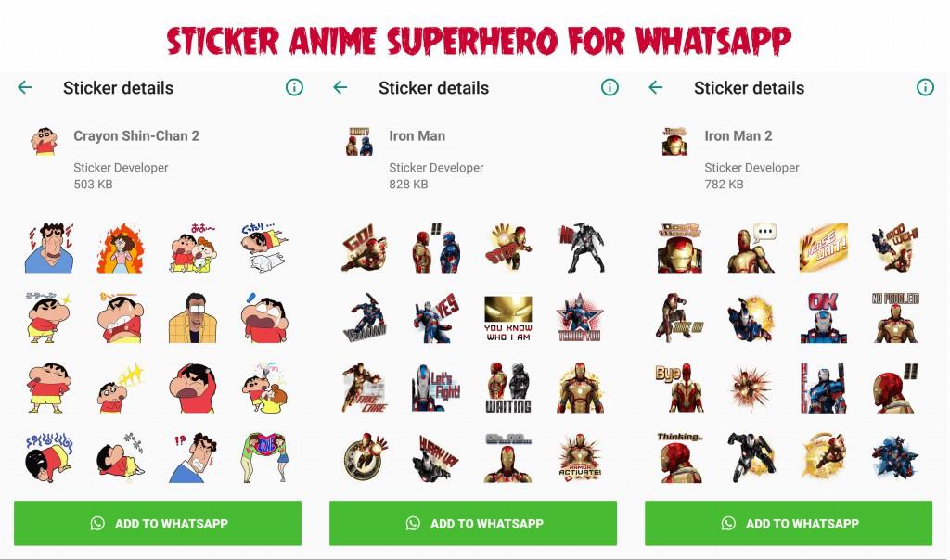Viewport: 950px width, 560px height.
Task: Open info for Crayon Shin-Chan 2 pack
Action: point(294,88)
